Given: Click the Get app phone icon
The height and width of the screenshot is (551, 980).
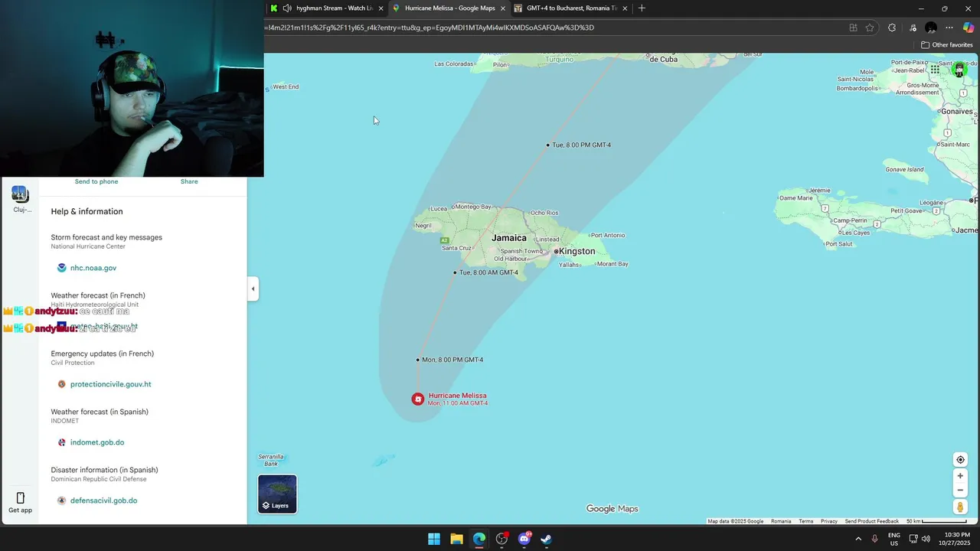Looking at the screenshot, I should [x=21, y=498].
